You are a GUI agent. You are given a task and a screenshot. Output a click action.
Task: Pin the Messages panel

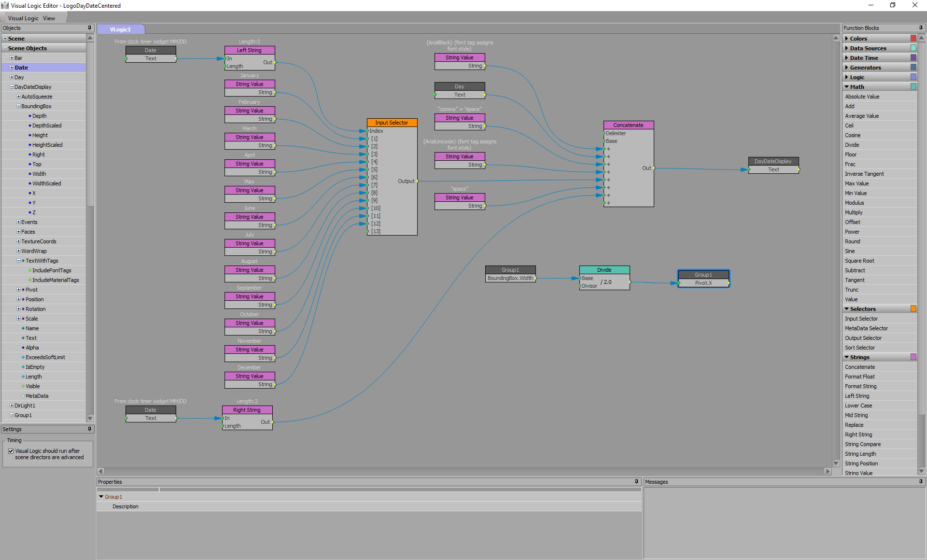coord(921,482)
